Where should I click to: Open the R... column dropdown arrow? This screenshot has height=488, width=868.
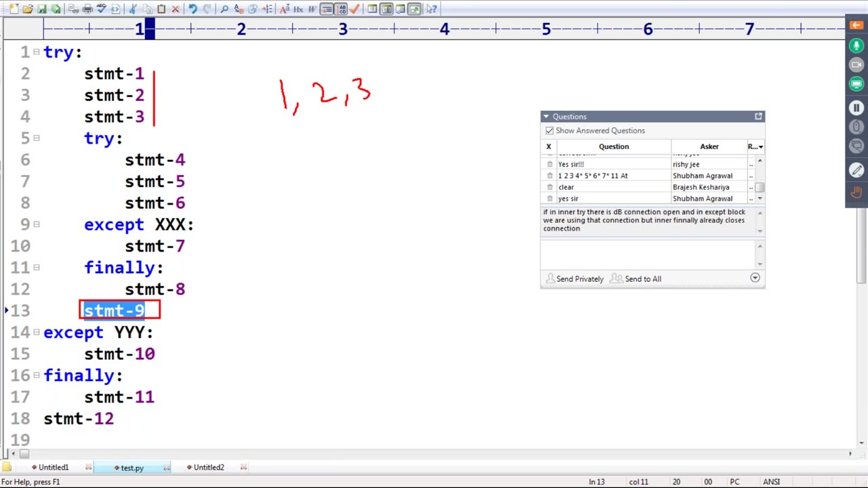coord(760,147)
